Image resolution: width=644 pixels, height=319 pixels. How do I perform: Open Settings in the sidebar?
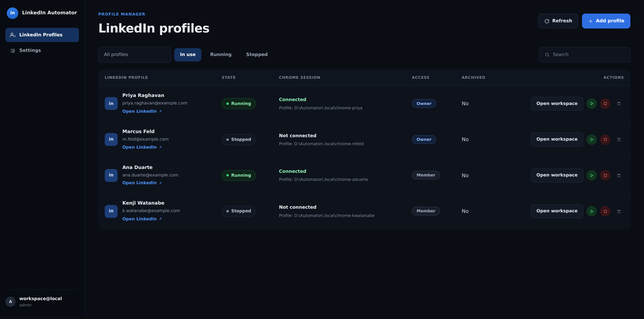point(42,50)
